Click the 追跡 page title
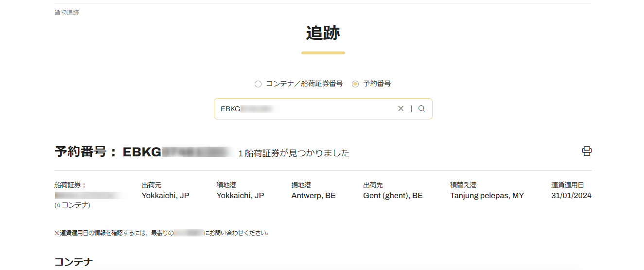The width and height of the screenshot is (644, 270). point(323,33)
